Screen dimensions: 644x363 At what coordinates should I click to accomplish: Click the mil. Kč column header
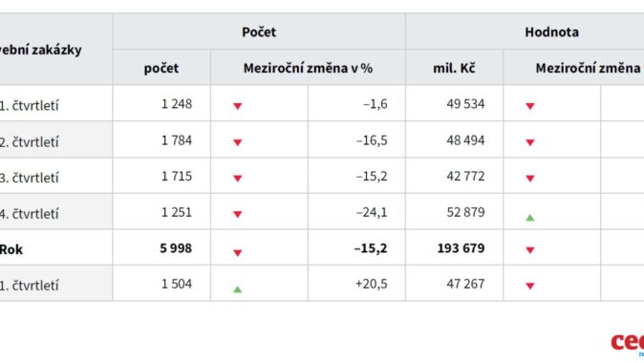[x=454, y=68]
